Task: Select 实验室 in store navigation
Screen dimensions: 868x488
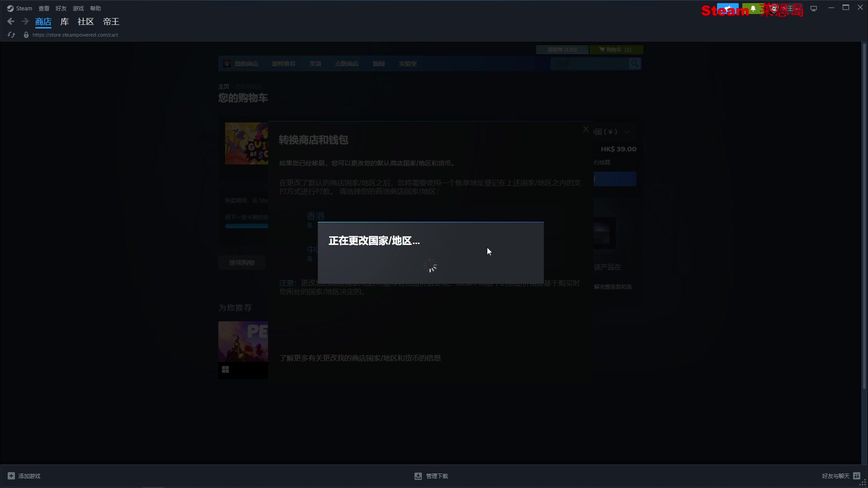Action: [x=408, y=64]
